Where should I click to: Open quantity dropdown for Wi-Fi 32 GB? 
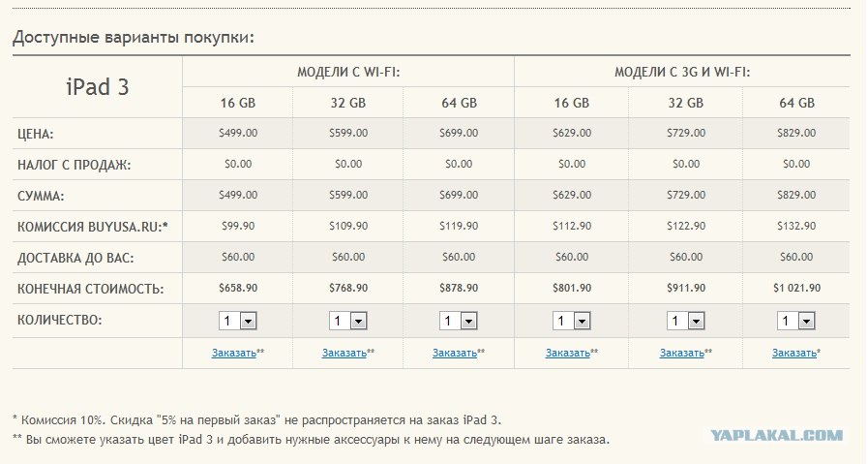348,321
